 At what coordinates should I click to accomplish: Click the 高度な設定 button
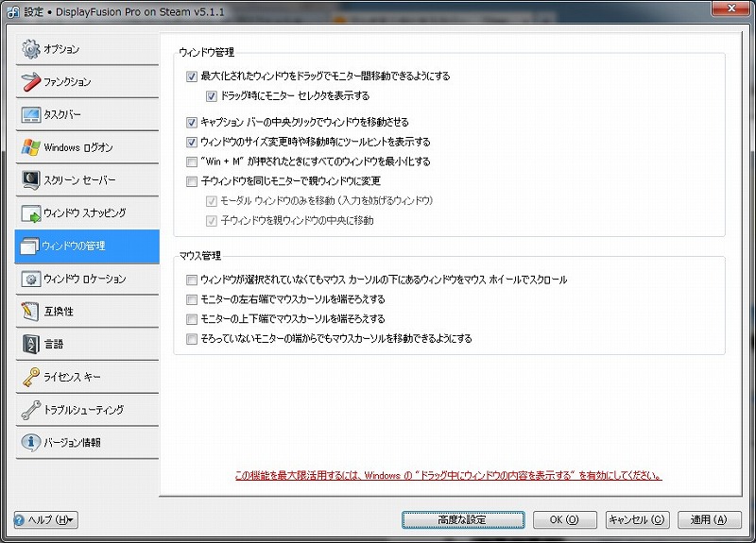tap(463, 520)
